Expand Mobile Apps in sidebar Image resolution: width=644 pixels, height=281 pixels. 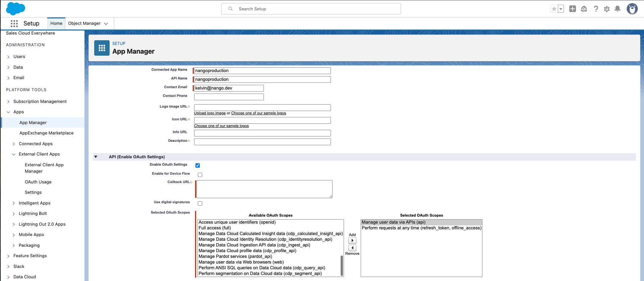click(x=14, y=235)
